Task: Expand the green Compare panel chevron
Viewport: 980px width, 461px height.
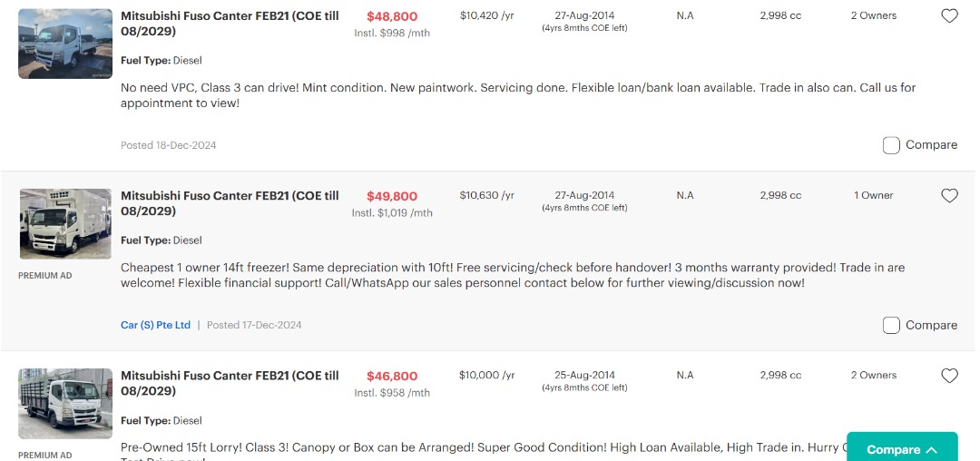Action: tap(931, 449)
